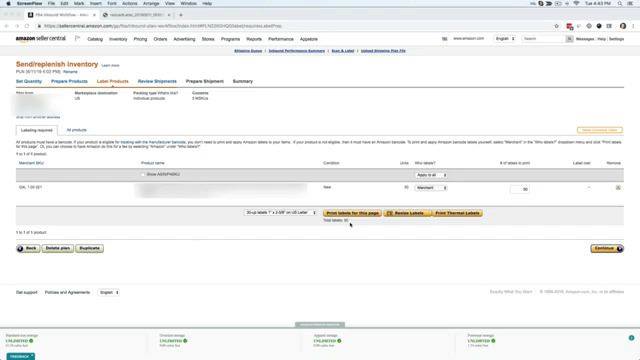Click the number of labels to print field
Screen dimensions: 640x360
[x=520, y=189]
